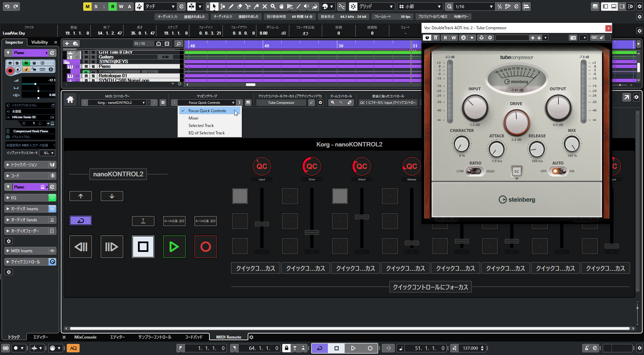Open the Korg nanoKONTROL2 controller dropdown

pos(144,102)
